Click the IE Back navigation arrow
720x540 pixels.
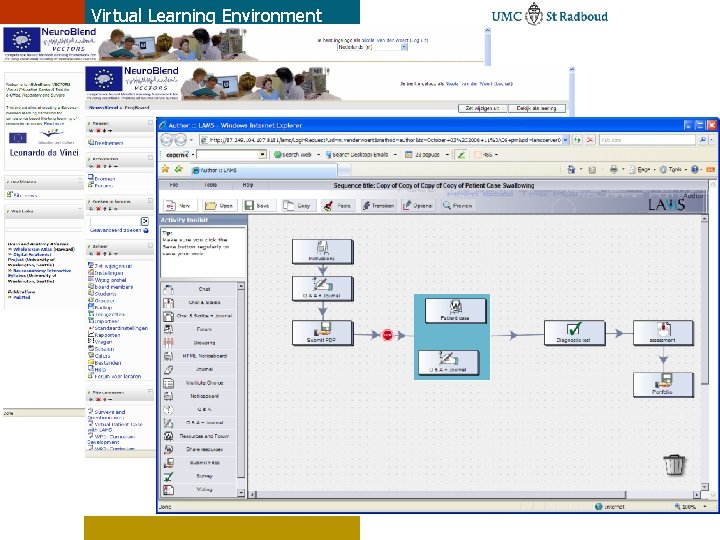[167, 140]
